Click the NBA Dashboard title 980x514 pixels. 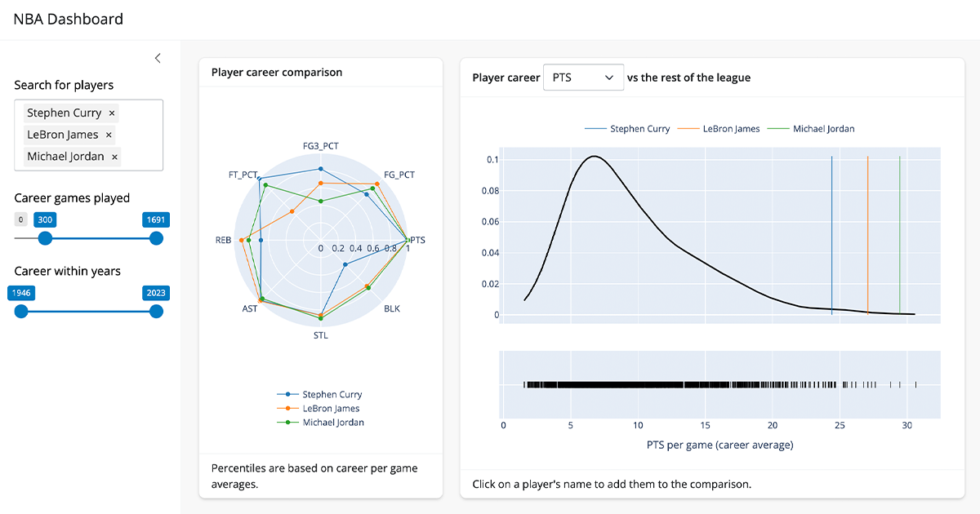69,19
